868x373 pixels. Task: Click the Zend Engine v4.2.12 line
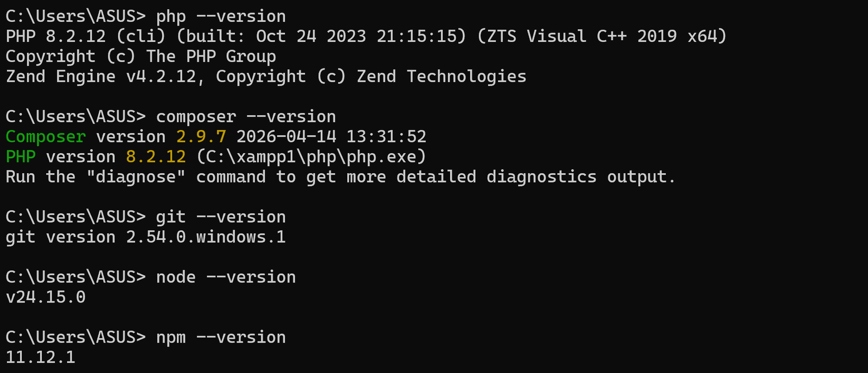click(266, 77)
